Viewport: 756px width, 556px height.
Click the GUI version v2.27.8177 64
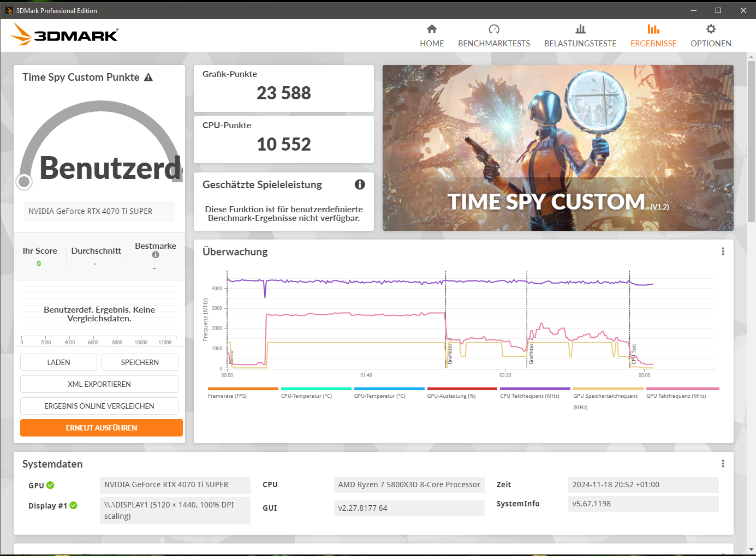[409, 508]
